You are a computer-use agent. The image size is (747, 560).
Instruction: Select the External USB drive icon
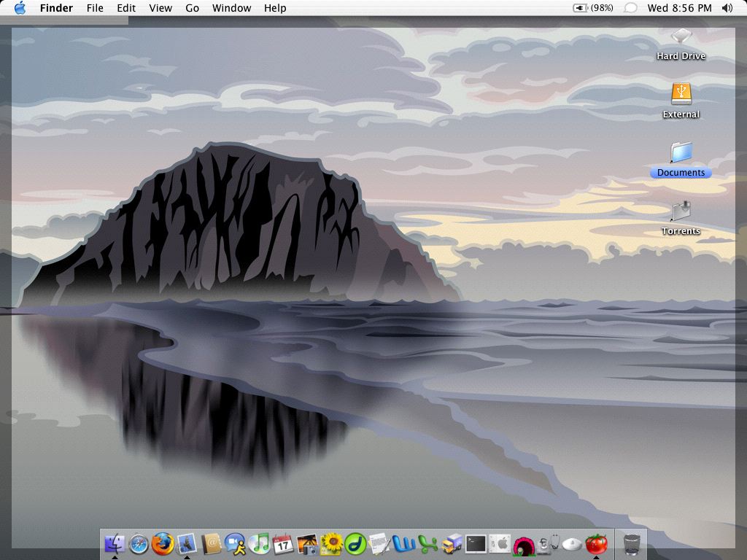coord(681,94)
